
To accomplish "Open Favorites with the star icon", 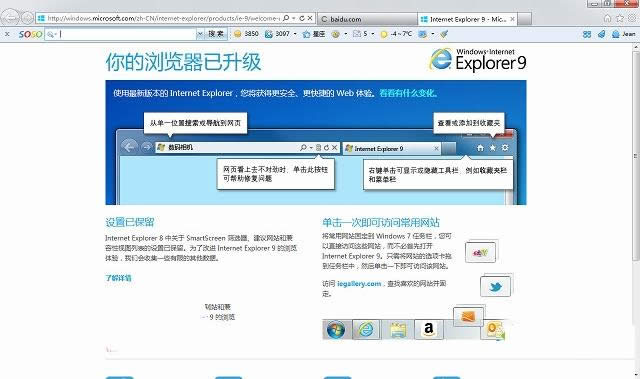I will click(x=620, y=18).
